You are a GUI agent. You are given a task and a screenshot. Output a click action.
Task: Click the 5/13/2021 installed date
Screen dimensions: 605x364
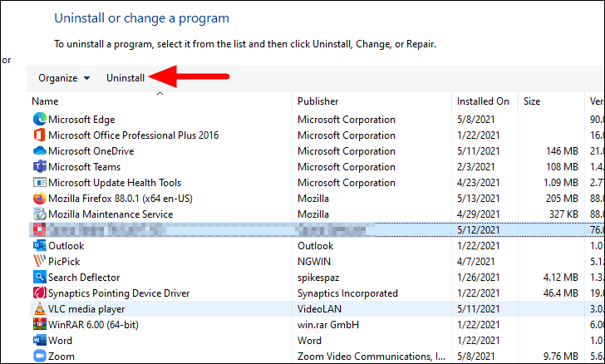point(478,199)
